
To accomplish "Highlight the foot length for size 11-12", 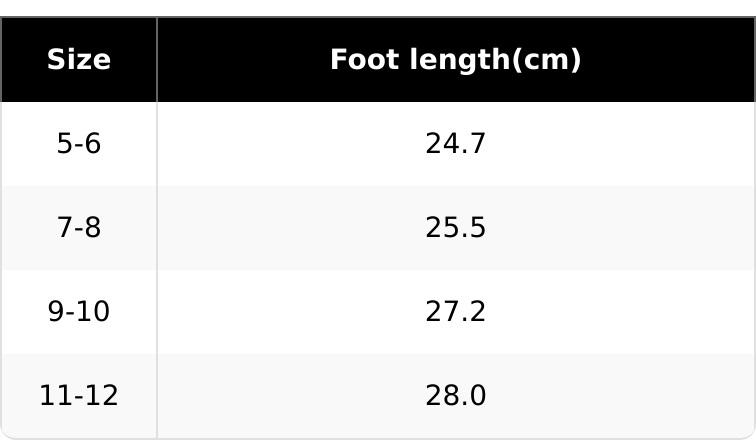I will click(x=455, y=396).
